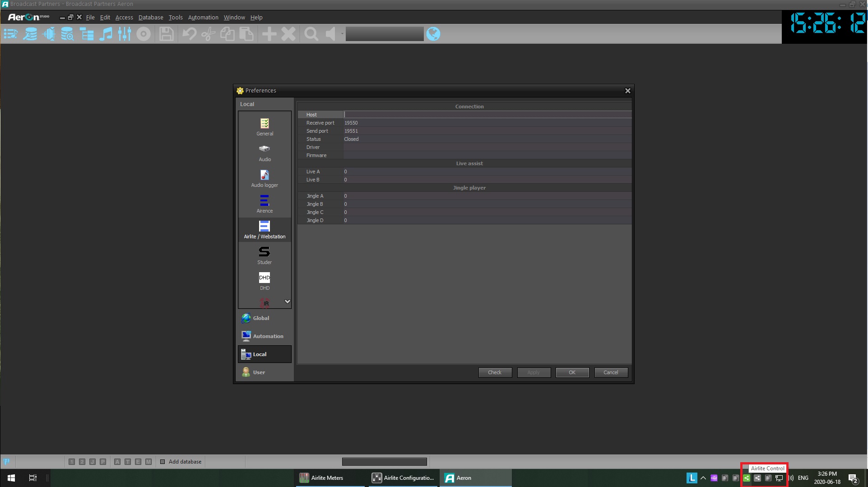Expand the Global preferences section
Screen dimensions: 868x487
pos(261,318)
